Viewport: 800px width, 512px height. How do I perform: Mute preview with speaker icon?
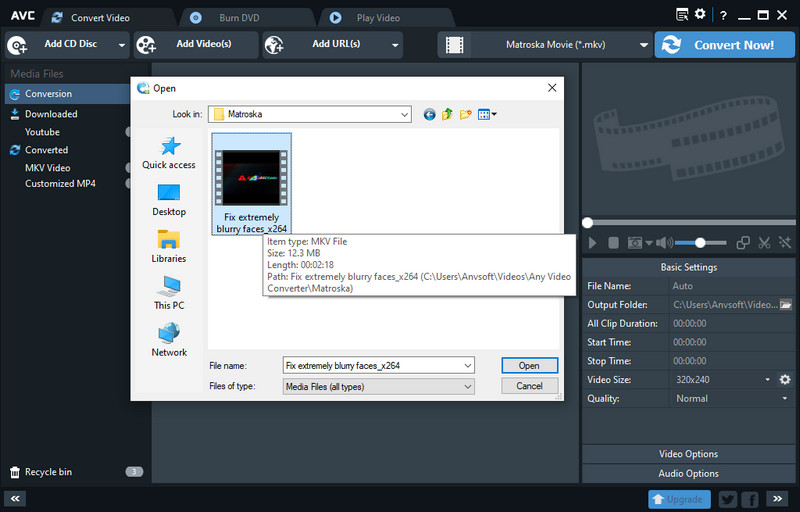point(664,243)
